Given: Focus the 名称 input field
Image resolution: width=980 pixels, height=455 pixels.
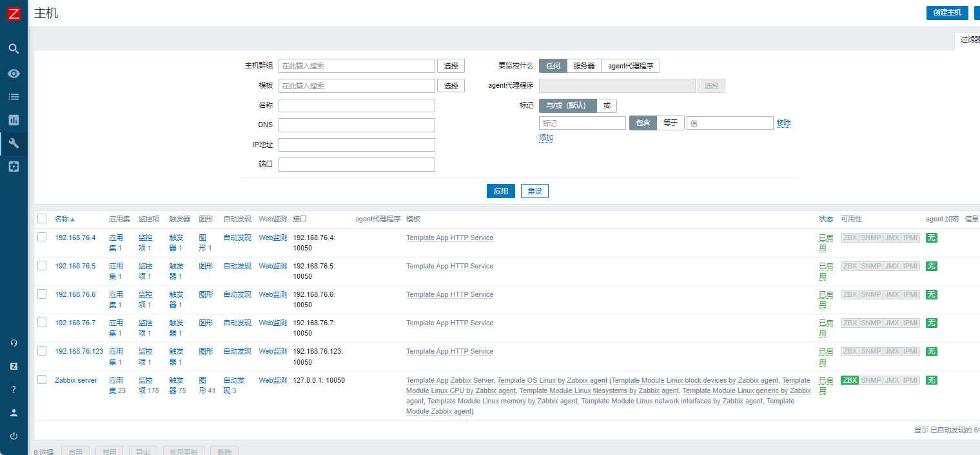Looking at the screenshot, I should point(357,106).
